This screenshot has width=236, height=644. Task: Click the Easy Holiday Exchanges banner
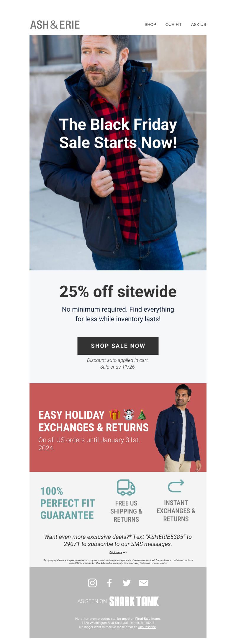point(118,428)
